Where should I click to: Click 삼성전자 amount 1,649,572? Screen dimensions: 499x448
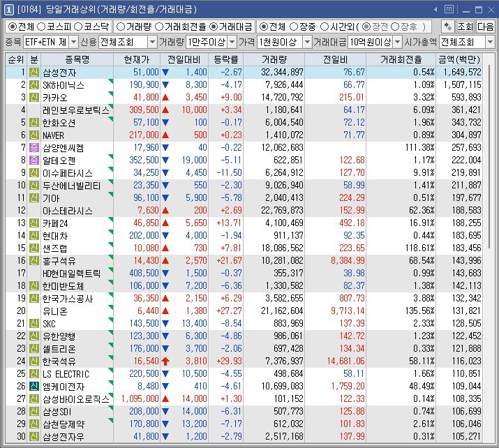(463, 73)
